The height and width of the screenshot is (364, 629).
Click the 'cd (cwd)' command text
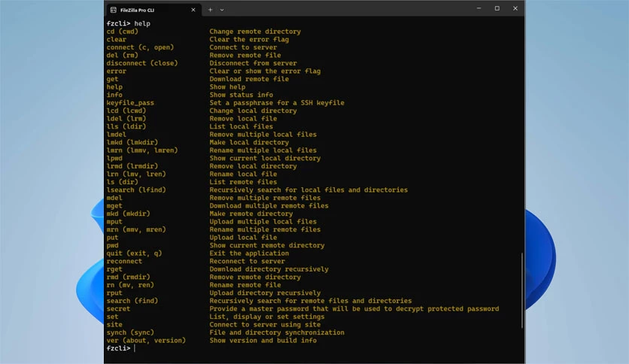point(123,32)
